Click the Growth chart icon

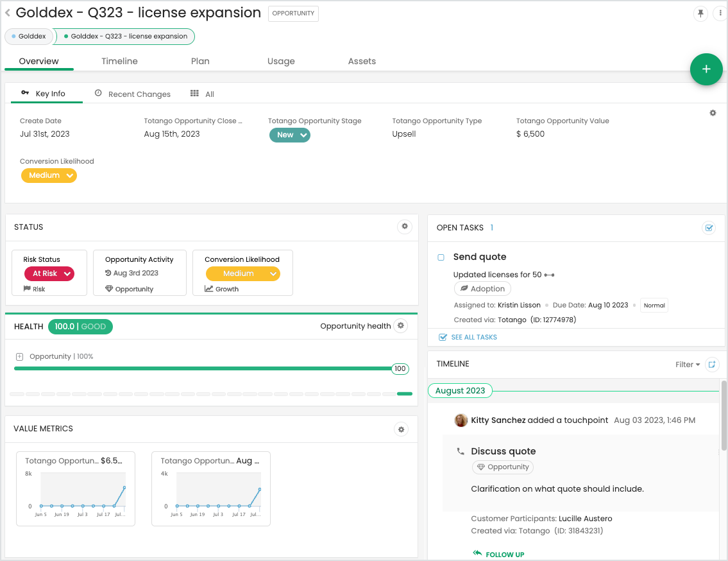[x=208, y=289]
